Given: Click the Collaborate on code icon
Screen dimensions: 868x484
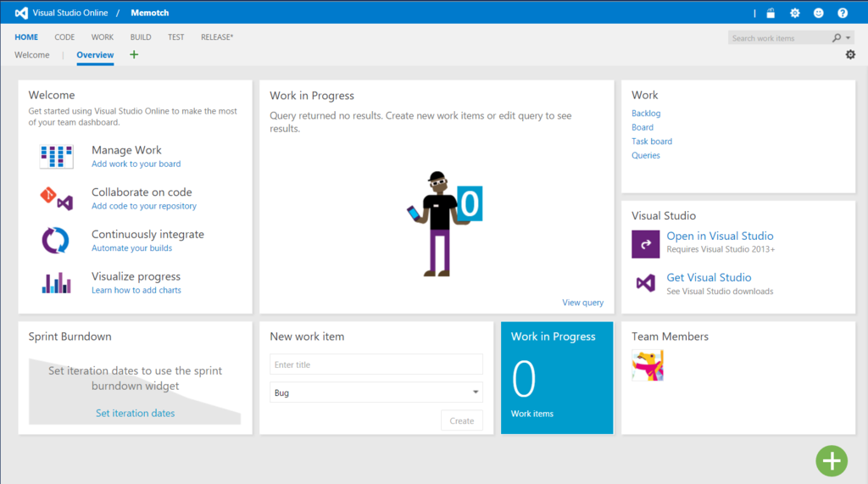Looking at the screenshot, I should click(x=57, y=198).
